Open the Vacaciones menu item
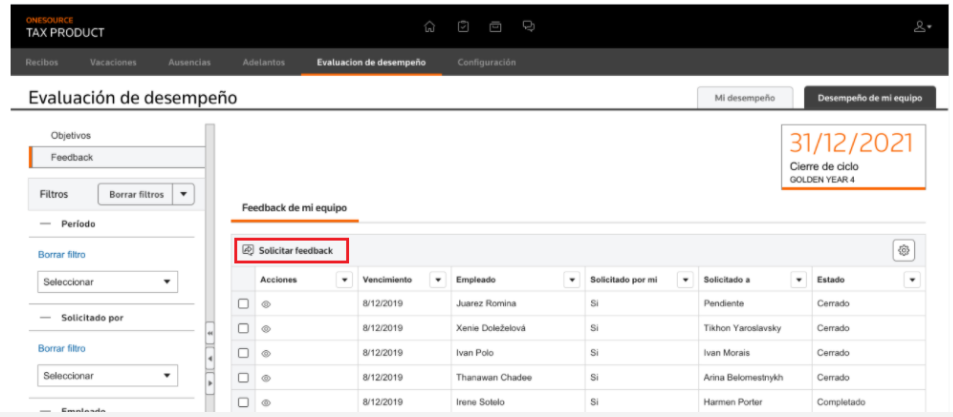The width and height of the screenshot is (953, 417). pos(113,63)
